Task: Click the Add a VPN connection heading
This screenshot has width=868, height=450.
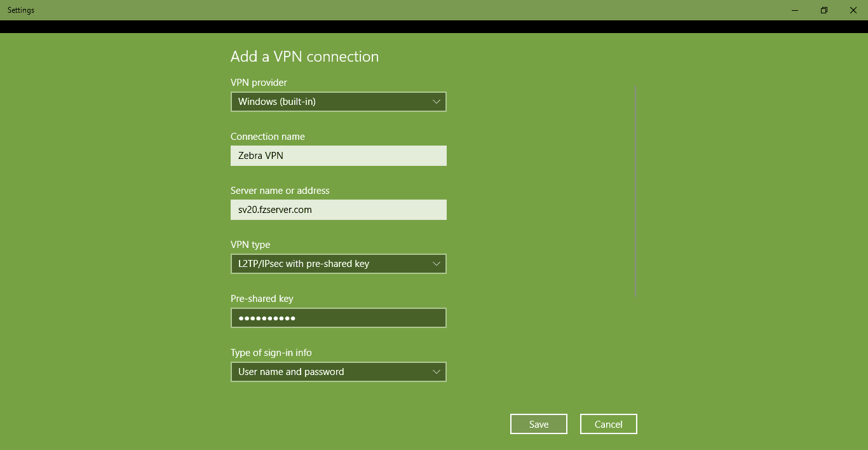Action: coord(304,57)
